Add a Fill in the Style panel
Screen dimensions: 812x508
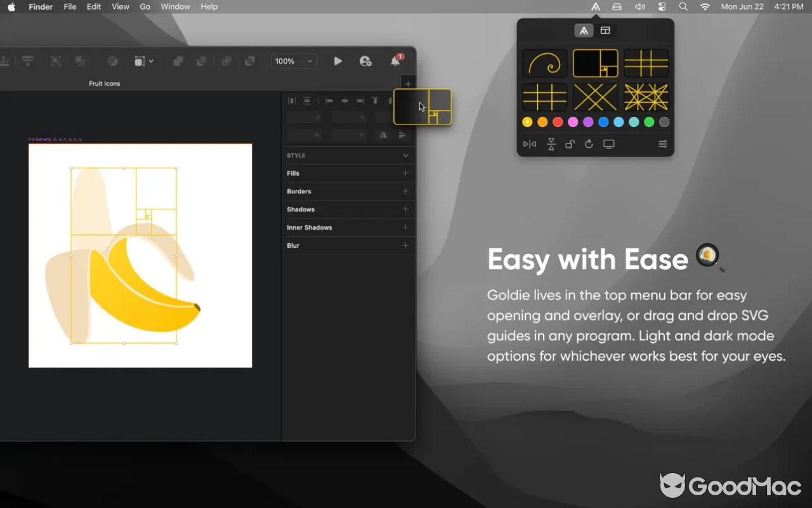click(x=405, y=173)
